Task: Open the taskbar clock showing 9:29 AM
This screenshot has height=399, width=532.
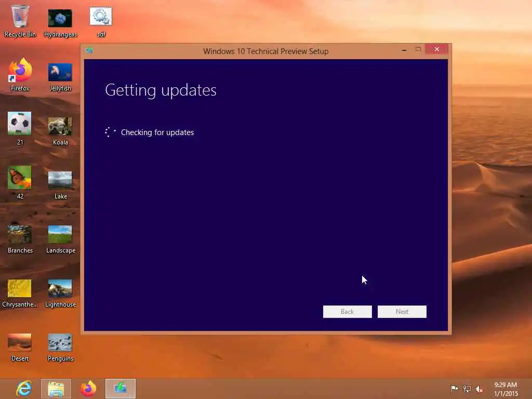Action: click(x=506, y=389)
